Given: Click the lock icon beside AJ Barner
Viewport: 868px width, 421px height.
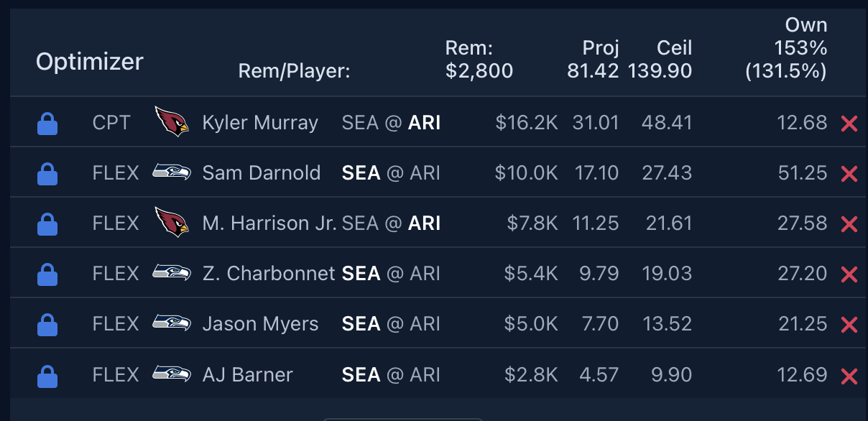Looking at the screenshot, I should [47, 375].
